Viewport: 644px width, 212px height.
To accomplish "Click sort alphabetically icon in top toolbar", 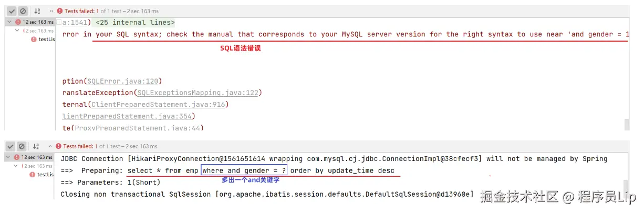I will pos(37,11).
